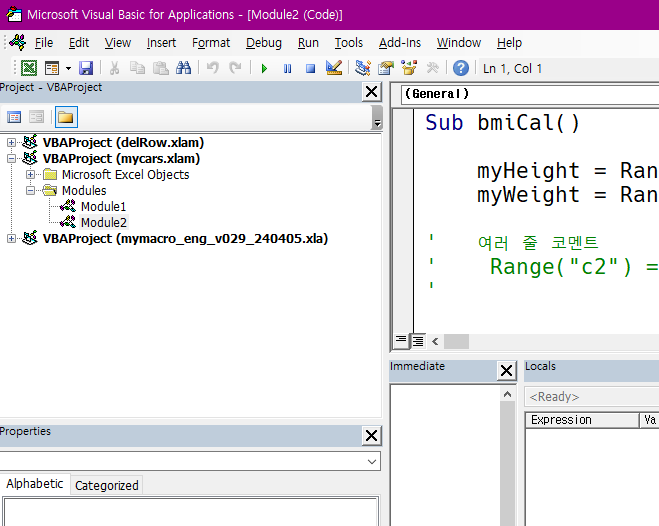Click the Save floppy disk icon
The image size is (659, 526).
click(x=86, y=68)
